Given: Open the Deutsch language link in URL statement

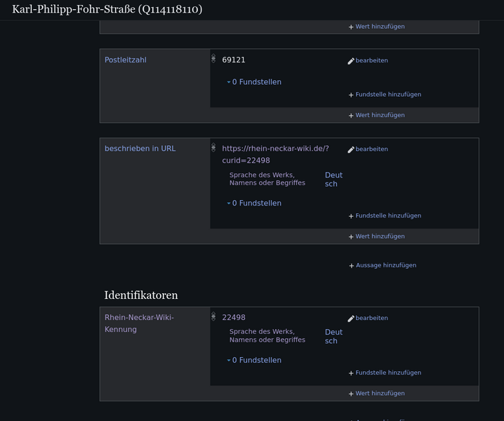Looking at the screenshot, I should (333, 180).
